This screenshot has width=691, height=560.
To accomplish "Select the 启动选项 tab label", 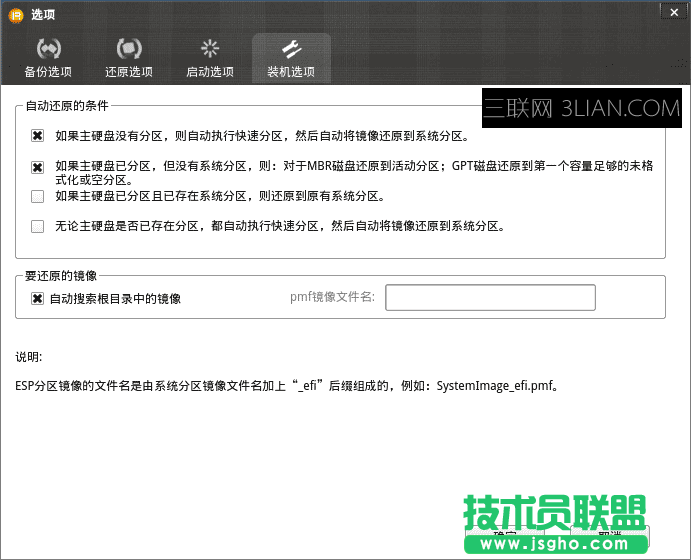I will click(x=210, y=72).
